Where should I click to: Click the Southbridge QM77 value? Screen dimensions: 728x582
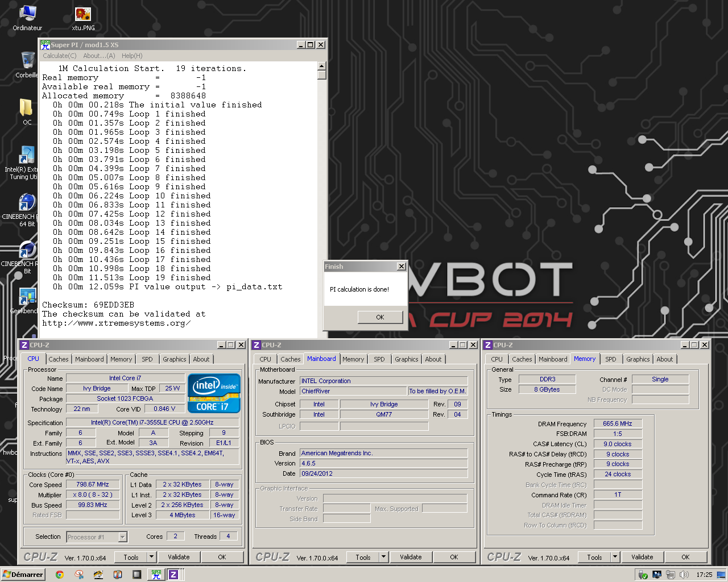384,414
